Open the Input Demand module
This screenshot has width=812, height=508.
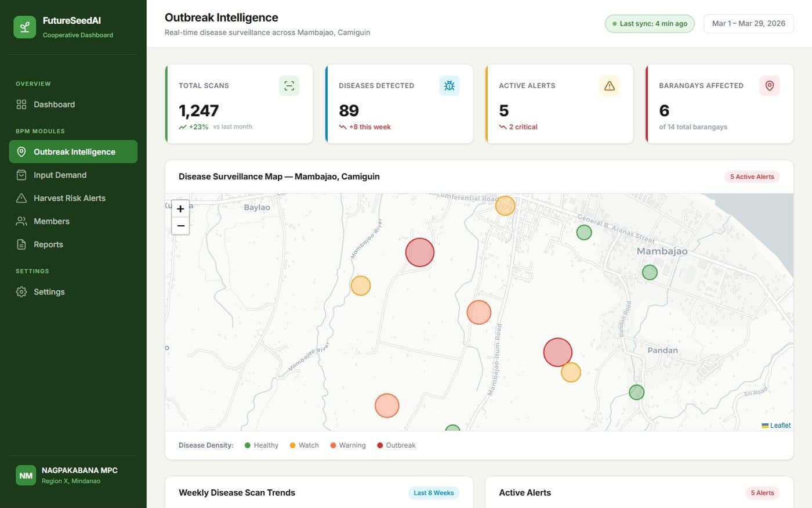pos(73,175)
